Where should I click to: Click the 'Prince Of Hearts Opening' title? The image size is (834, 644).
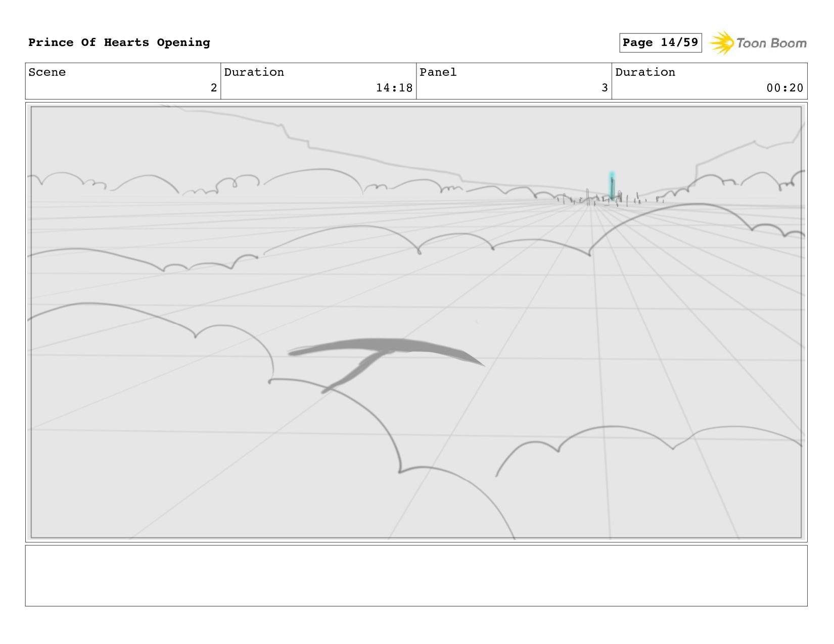(119, 42)
